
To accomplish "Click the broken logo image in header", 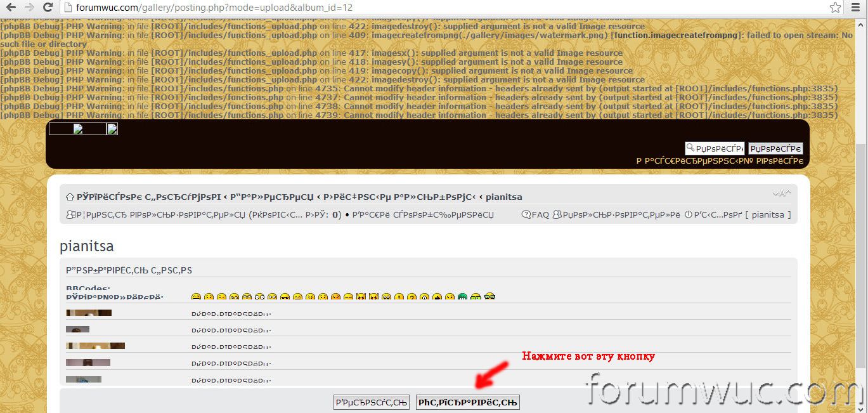I will click(x=78, y=129).
